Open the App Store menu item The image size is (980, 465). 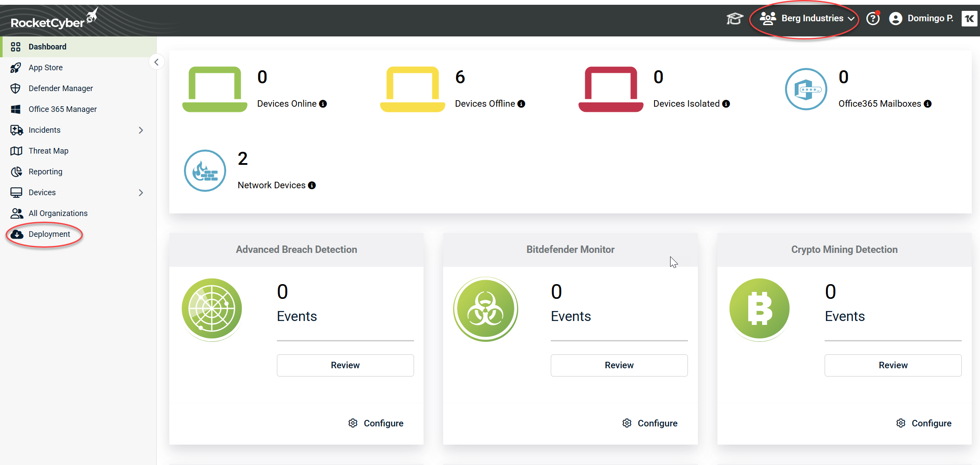coord(46,68)
